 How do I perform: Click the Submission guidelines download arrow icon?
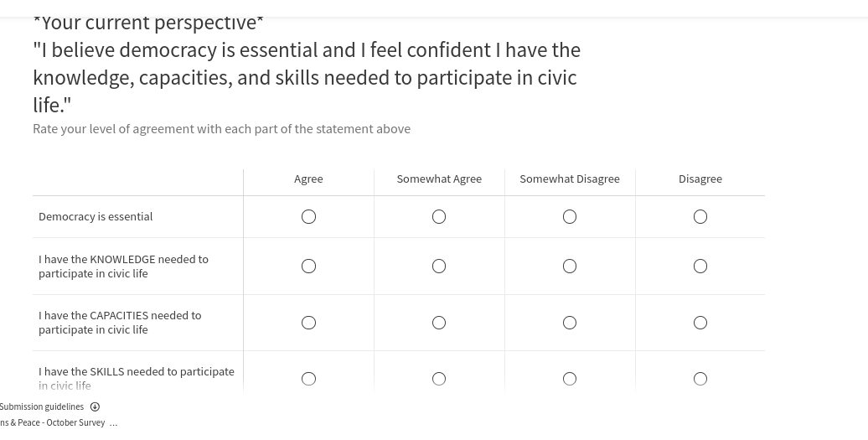point(95,407)
